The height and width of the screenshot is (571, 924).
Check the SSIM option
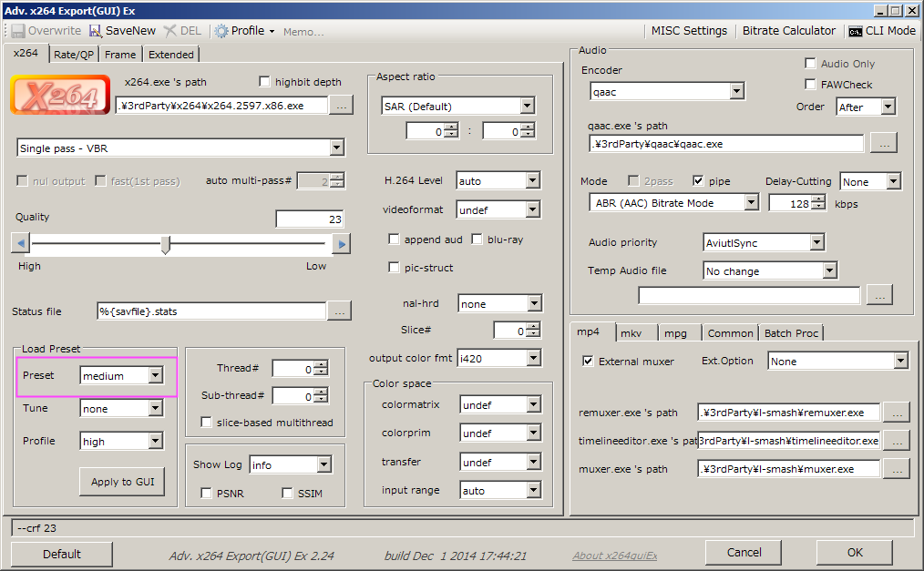[287, 493]
